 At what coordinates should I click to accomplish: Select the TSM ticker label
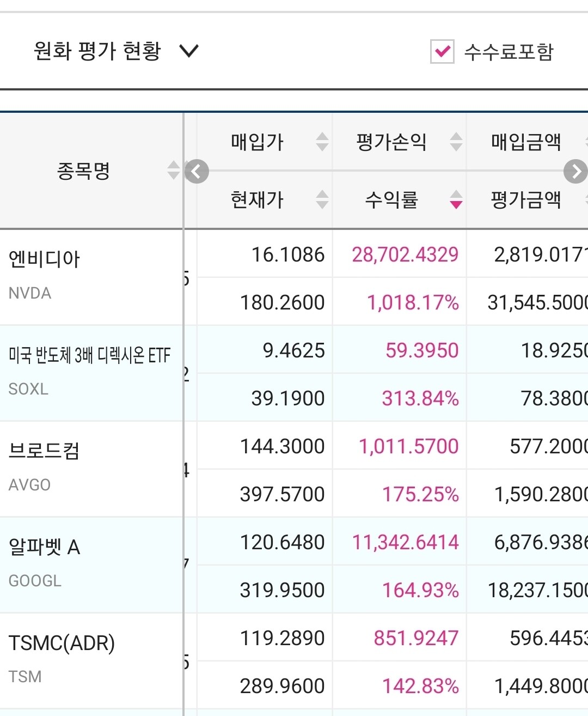pos(25,677)
